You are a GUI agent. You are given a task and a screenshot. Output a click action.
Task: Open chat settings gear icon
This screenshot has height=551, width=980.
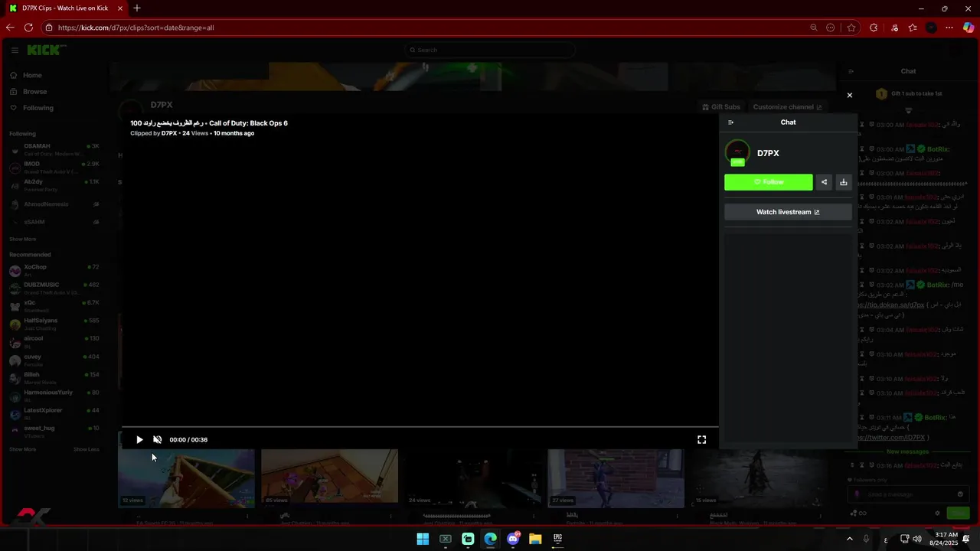click(937, 513)
